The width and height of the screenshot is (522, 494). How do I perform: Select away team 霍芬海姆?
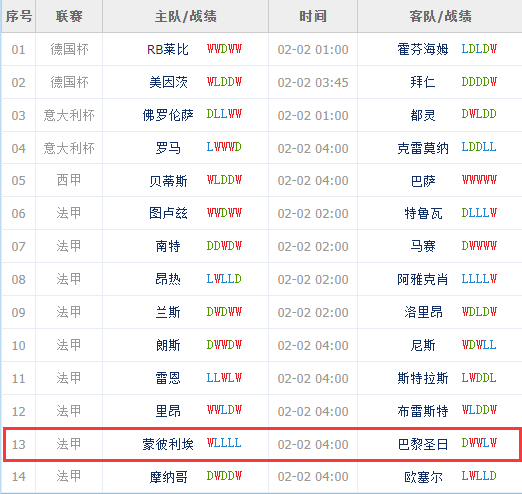tap(423, 49)
